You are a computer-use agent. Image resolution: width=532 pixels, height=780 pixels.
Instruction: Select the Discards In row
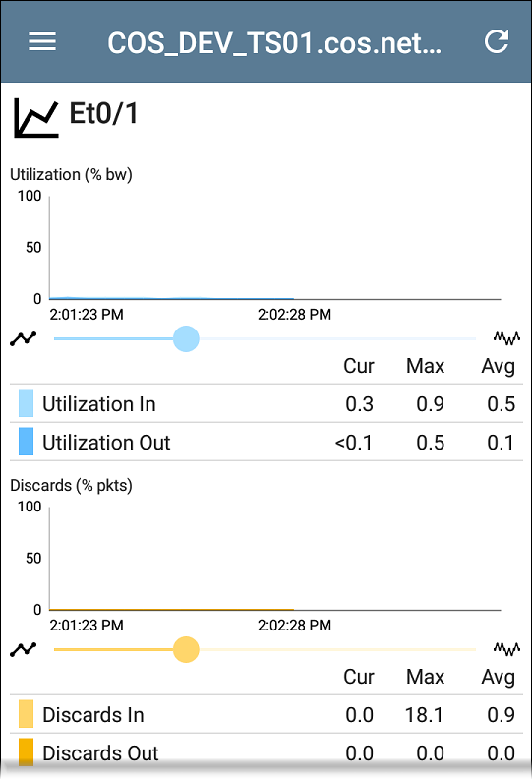tap(266, 714)
